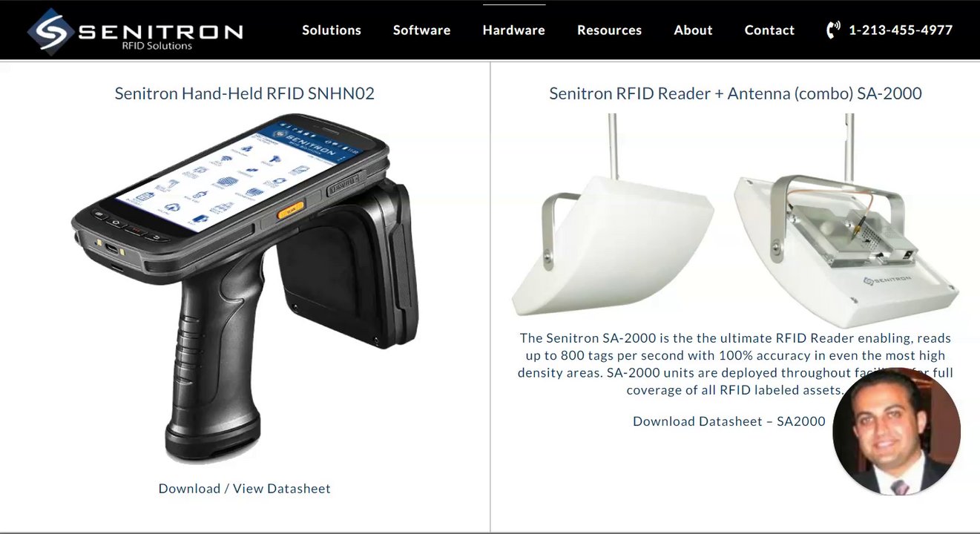Screen dimensions: 980x534
Task: Click the Senitron Hand-Held RFID SNHN02 heading
Action: (x=245, y=93)
